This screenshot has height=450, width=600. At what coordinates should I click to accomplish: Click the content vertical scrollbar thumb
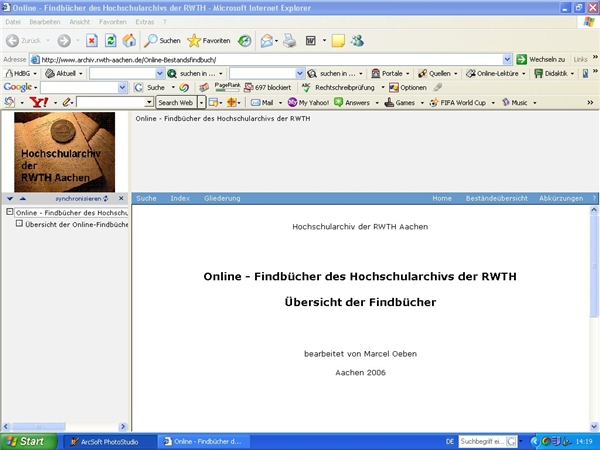(594, 266)
